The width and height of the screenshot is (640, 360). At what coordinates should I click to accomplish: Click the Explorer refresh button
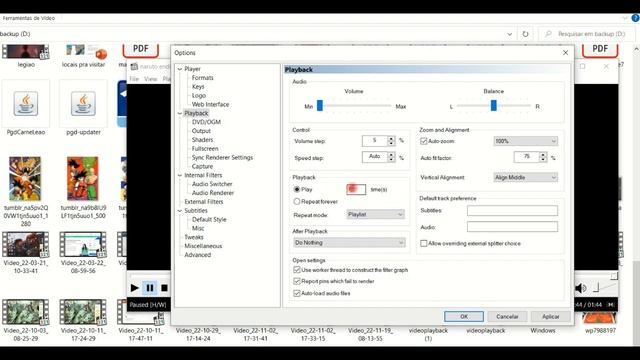click(x=525, y=34)
